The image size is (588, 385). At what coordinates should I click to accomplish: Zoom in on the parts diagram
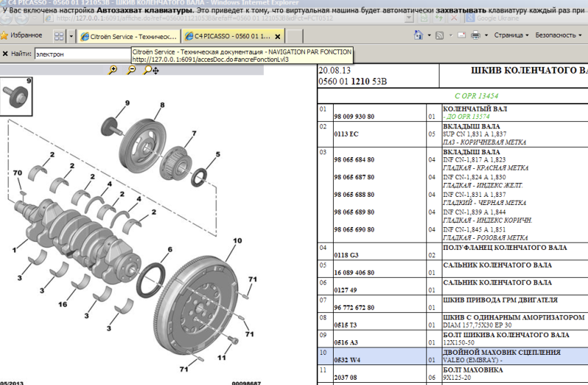tap(112, 70)
